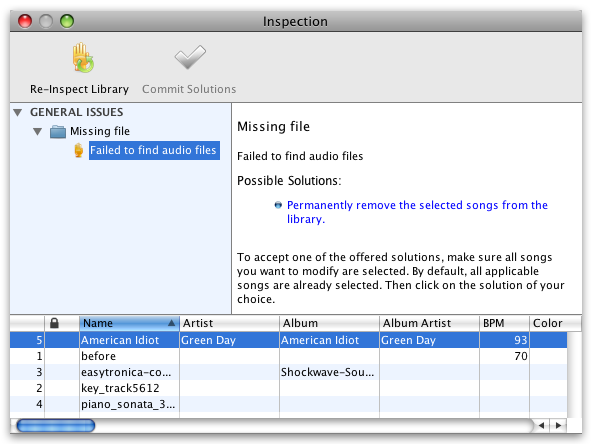Select the Missing file tree label
Viewport: 592px width, 444px height.
(100, 131)
